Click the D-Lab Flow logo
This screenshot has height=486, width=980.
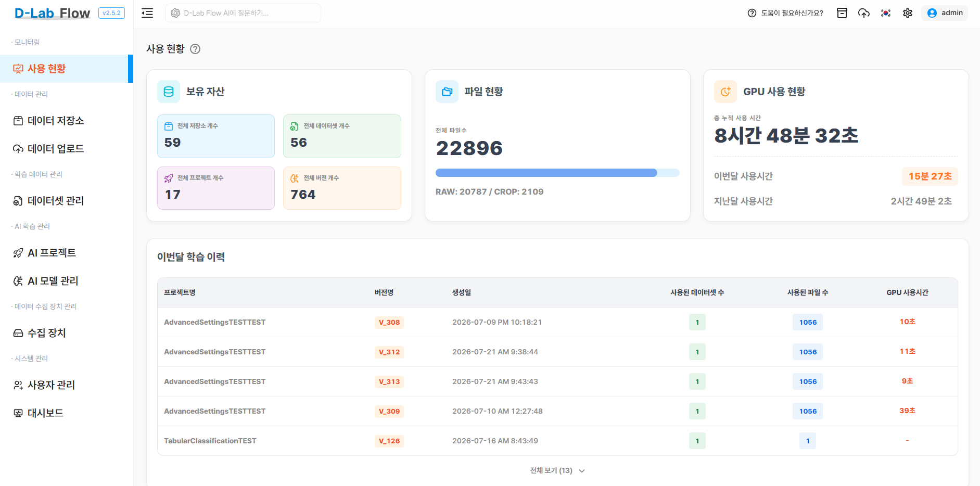(52, 13)
